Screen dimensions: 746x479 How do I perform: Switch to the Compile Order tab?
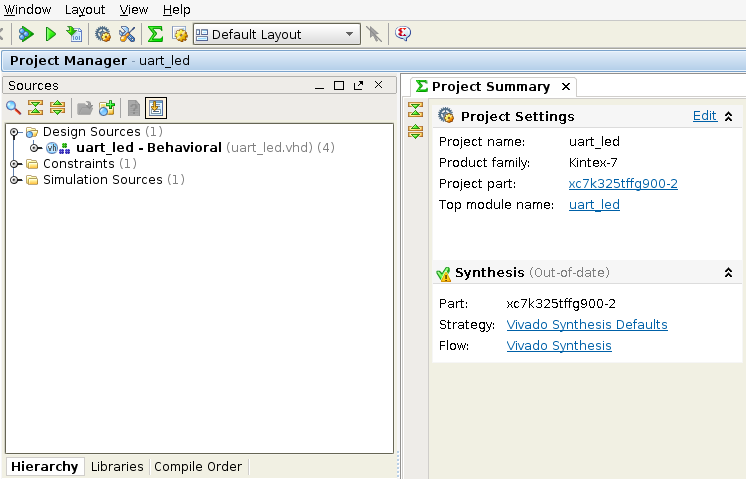198,467
